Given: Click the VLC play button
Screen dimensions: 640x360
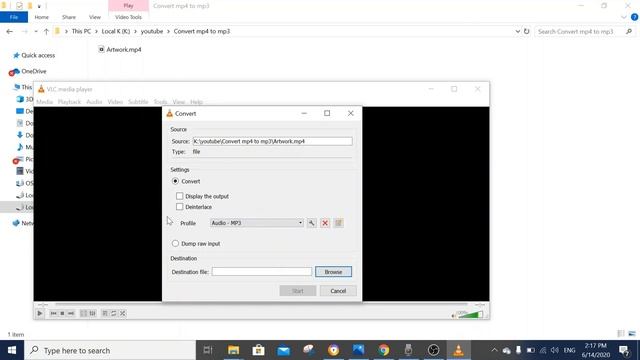Looking at the screenshot, I should coord(40,313).
